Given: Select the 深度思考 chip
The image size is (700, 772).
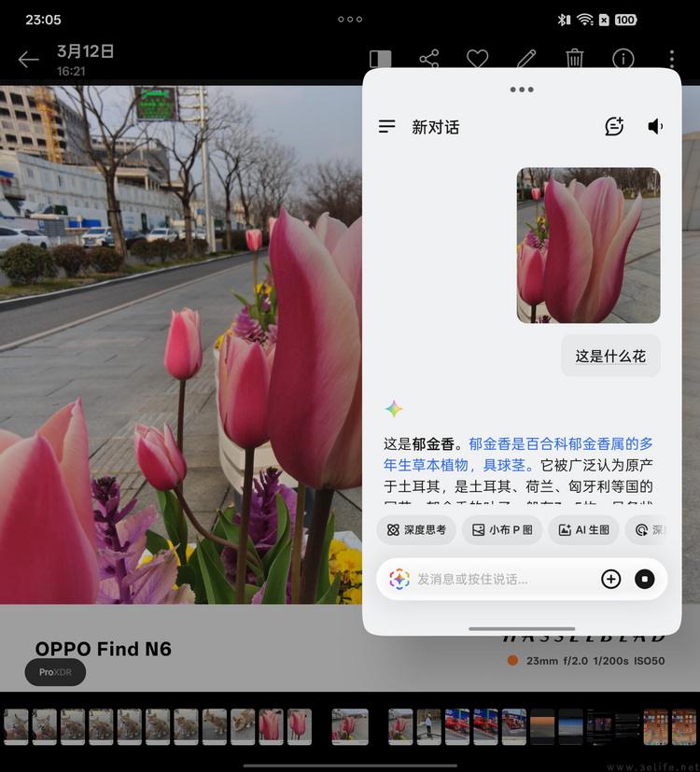Looking at the screenshot, I should 416,530.
